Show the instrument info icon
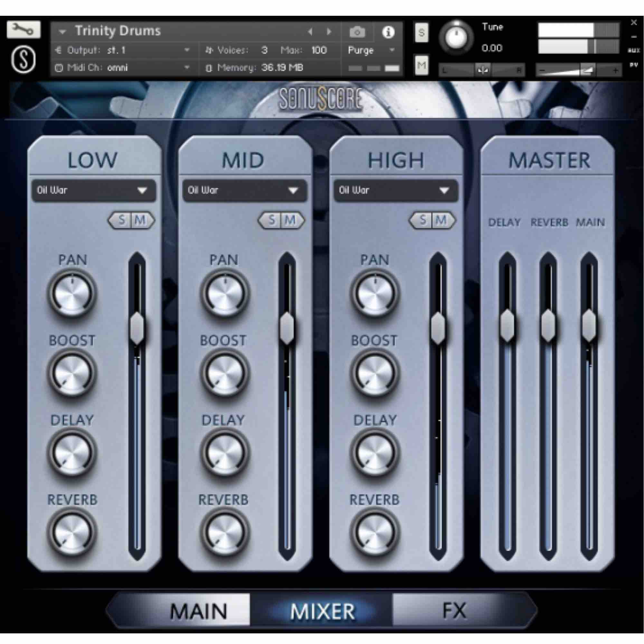This screenshot has height=644, width=644. click(388, 32)
